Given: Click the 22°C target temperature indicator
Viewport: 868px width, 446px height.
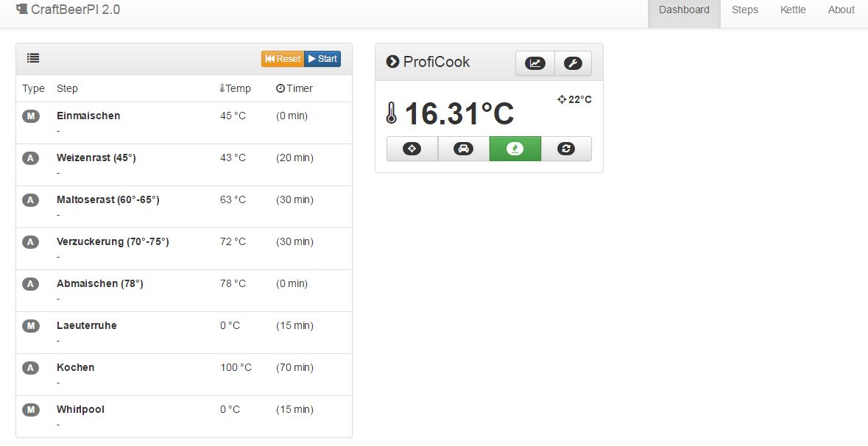Looking at the screenshot, I should click(574, 99).
